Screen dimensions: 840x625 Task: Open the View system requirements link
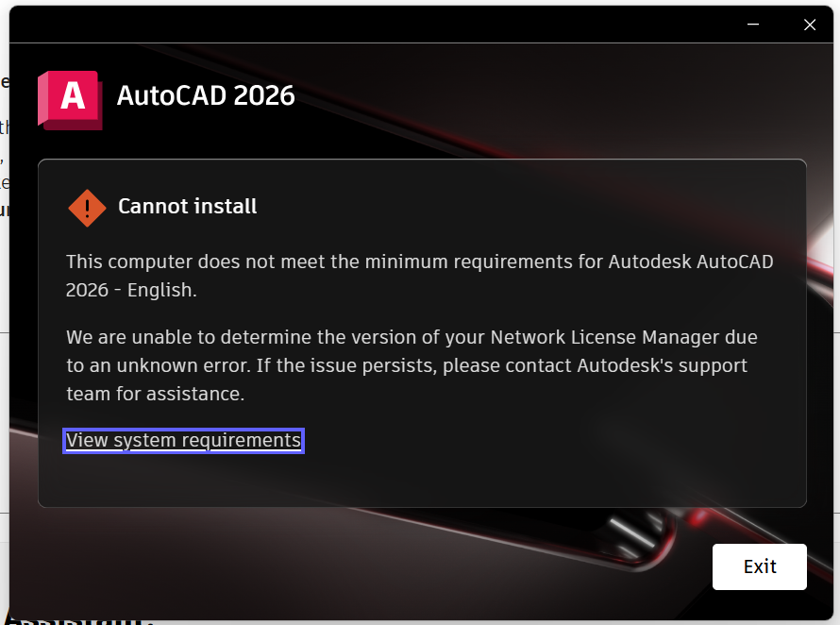pyautogui.click(x=183, y=441)
